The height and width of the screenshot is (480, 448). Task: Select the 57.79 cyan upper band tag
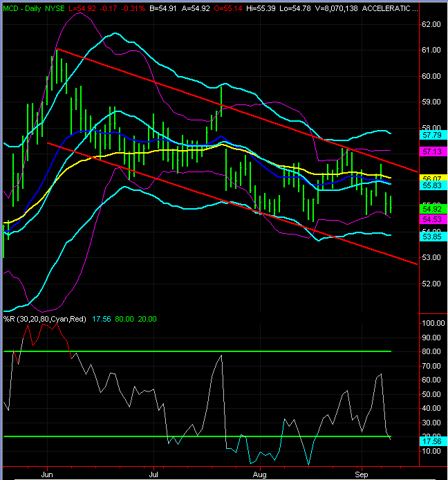[x=432, y=135]
